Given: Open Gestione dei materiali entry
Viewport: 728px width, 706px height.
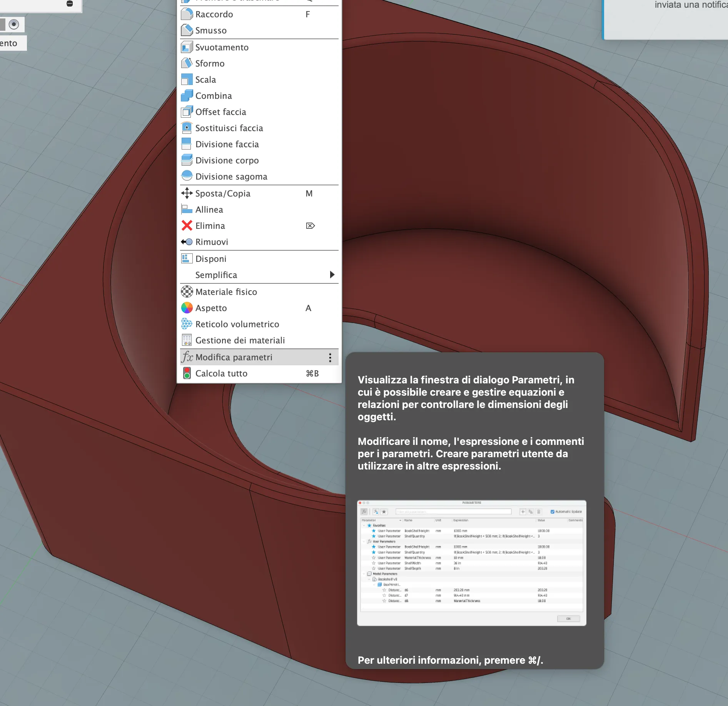Looking at the screenshot, I should pyautogui.click(x=259, y=340).
